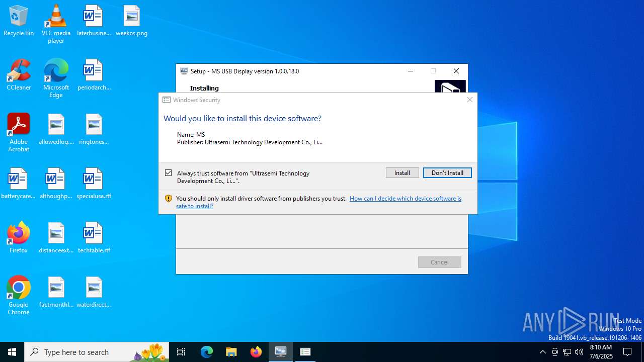Click the Cancel button in the Setup window

pos(439,262)
